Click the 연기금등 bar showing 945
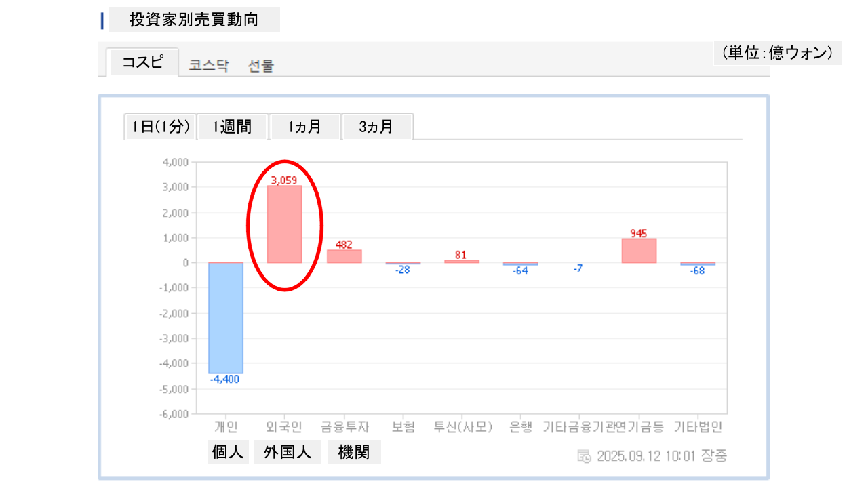This screenshot has height=488, width=868. [639, 251]
